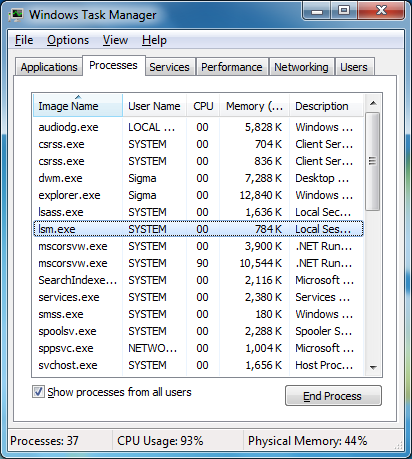Maximize the Task Manager window
Screen dimensions: 412x459
344,11
